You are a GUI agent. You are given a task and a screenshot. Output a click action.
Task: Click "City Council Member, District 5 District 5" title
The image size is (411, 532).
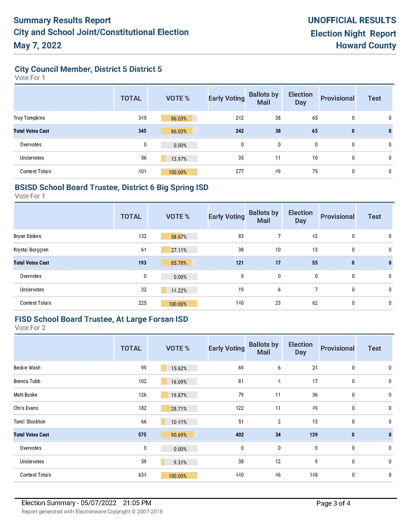(88, 69)
